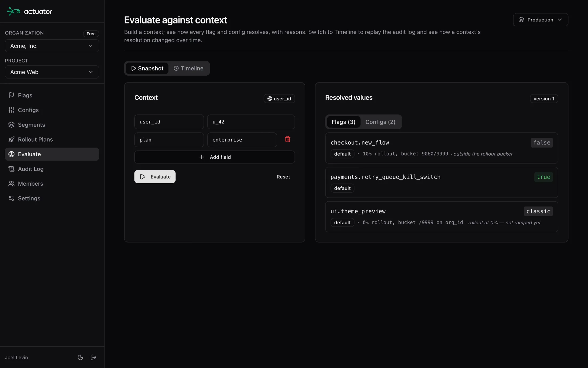Select the Flags (3) tab

point(343,122)
